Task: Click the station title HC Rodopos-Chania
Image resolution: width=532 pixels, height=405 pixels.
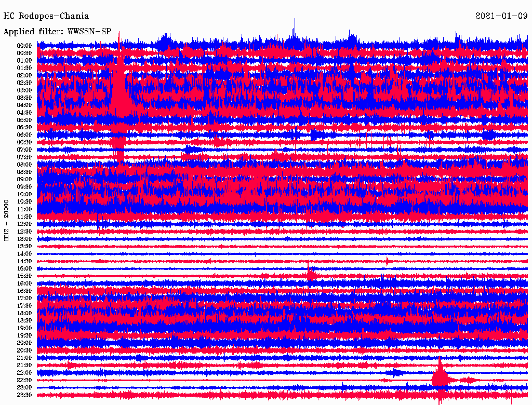Action: (46, 16)
